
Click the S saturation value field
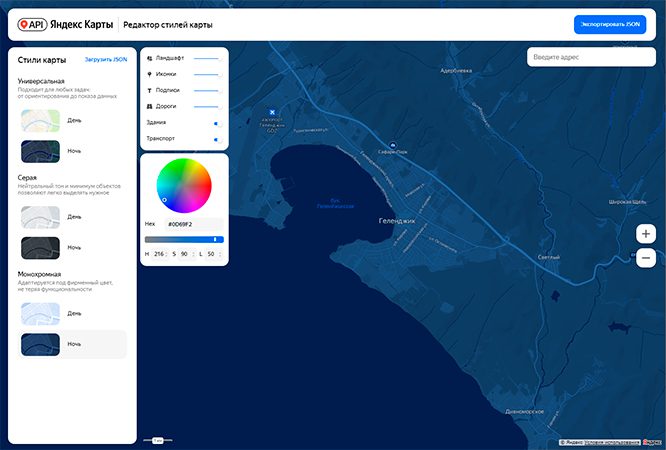point(186,254)
